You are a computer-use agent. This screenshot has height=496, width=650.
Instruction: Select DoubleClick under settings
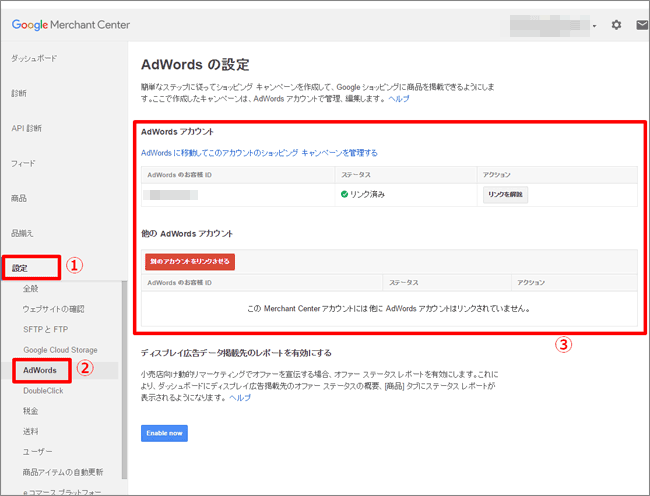tap(43, 391)
